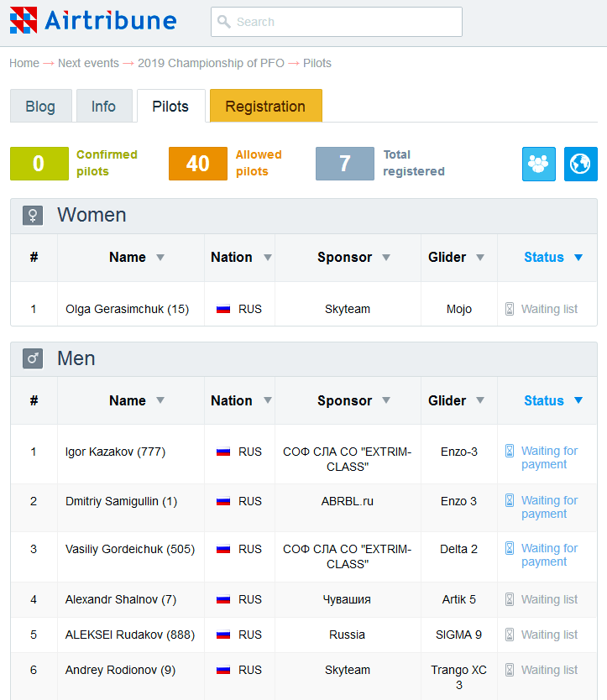
Task: Open the teams view group icon
Action: coord(539,164)
